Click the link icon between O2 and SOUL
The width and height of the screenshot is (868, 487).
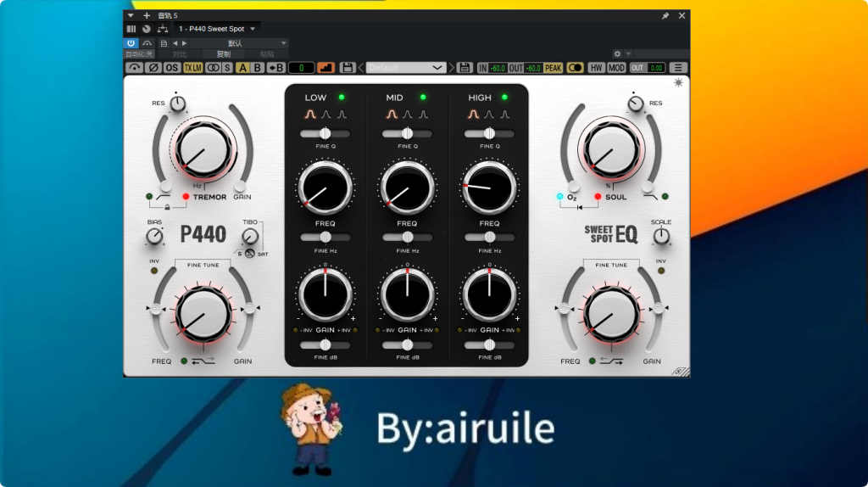pyautogui.click(x=579, y=207)
